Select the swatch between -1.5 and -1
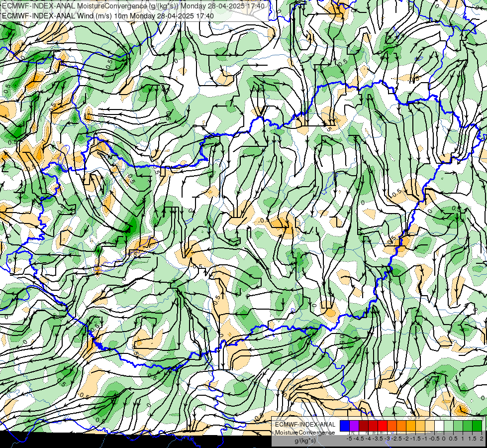The height and width of the screenshot is (448, 487). (420, 426)
